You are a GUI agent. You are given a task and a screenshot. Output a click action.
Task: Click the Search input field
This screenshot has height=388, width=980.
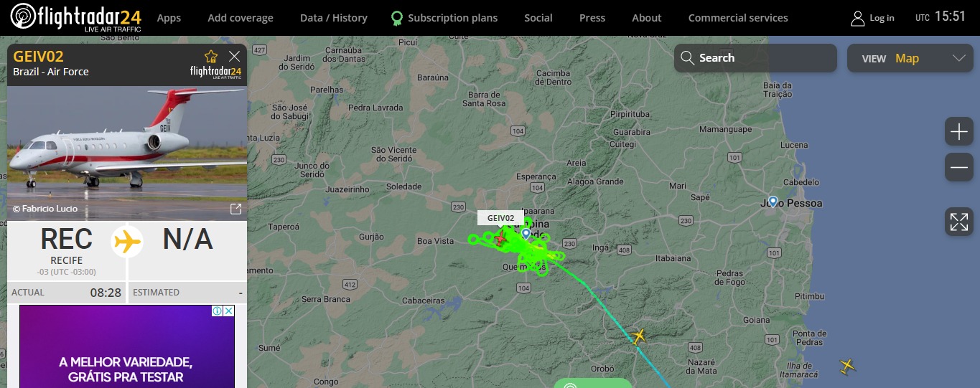(755, 58)
